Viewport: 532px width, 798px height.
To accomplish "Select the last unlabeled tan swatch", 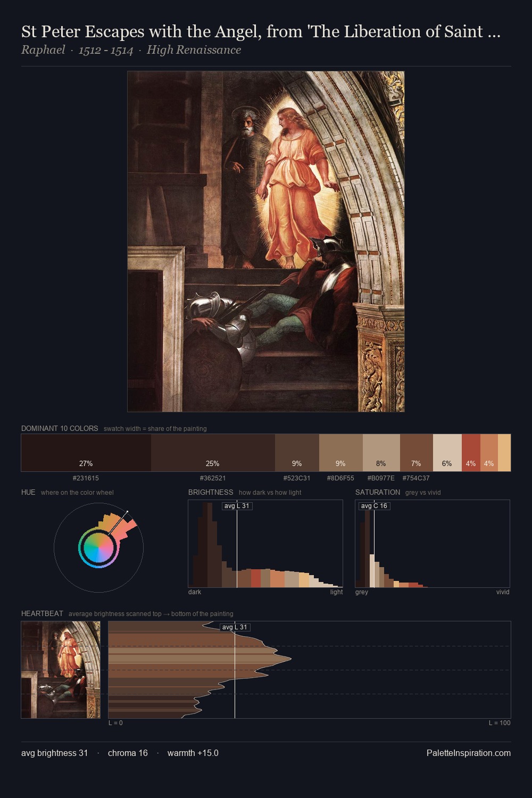I will (x=504, y=453).
